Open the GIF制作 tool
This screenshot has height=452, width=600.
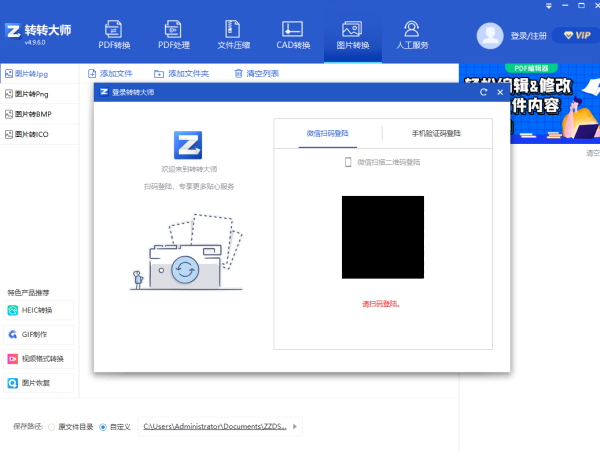[40, 335]
